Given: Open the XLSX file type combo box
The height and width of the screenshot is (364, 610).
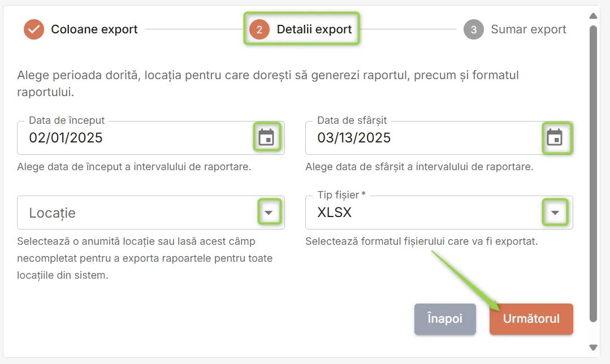Looking at the screenshot, I should (439, 213).
